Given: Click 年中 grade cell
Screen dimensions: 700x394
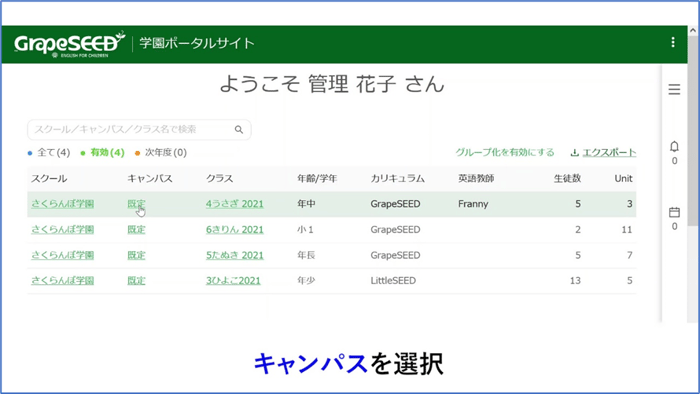Looking at the screenshot, I should pyautogui.click(x=306, y=204).
